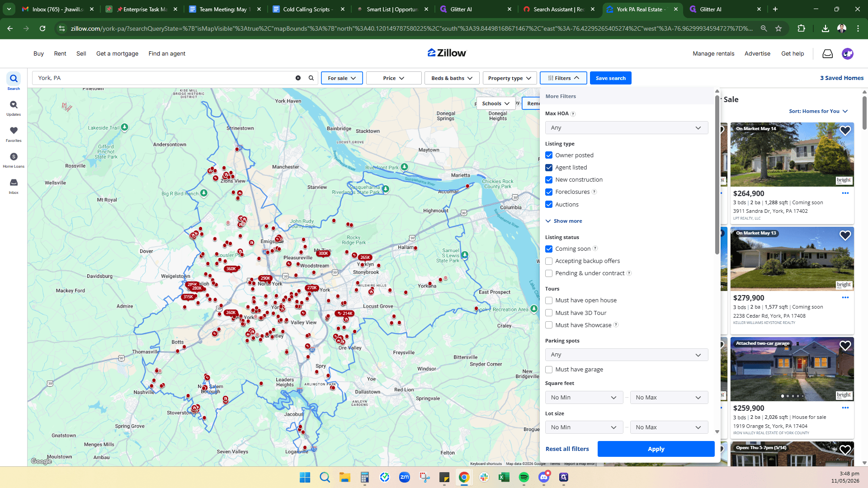Bookmark this page with star icon

click(778, 28)
